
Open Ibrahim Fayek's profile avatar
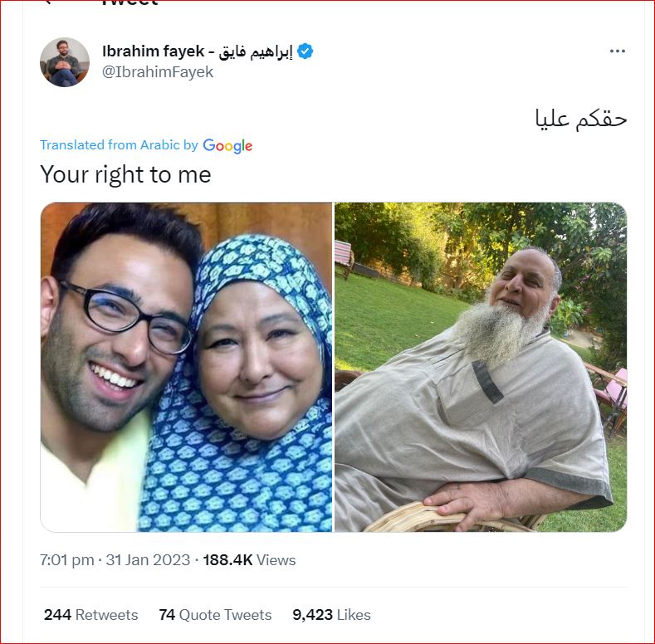(x=65, y=62)
